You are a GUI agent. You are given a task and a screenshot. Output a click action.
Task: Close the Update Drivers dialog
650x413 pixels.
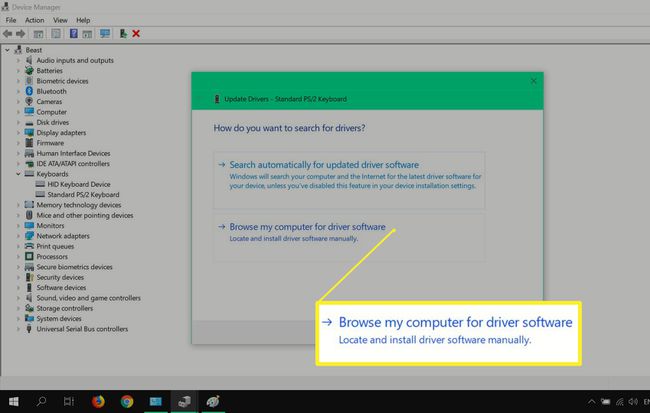point(534,81)
